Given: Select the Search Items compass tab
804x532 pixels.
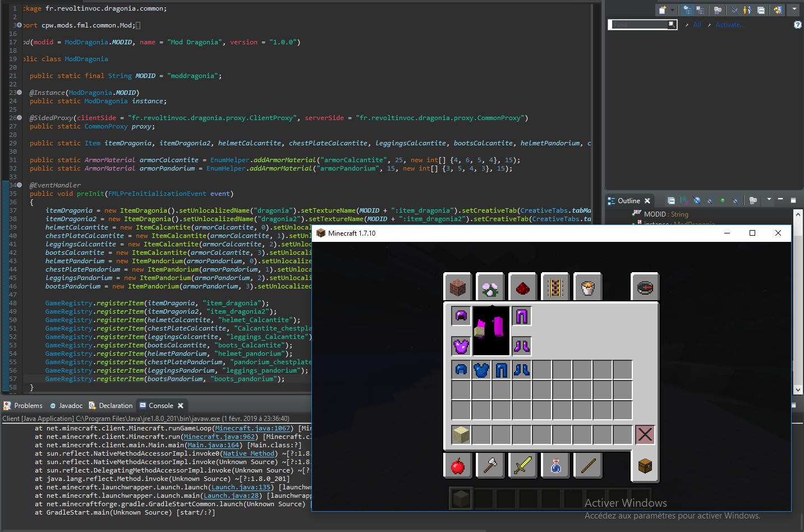Looking at the screenshot, I should [x=645, y=288].
